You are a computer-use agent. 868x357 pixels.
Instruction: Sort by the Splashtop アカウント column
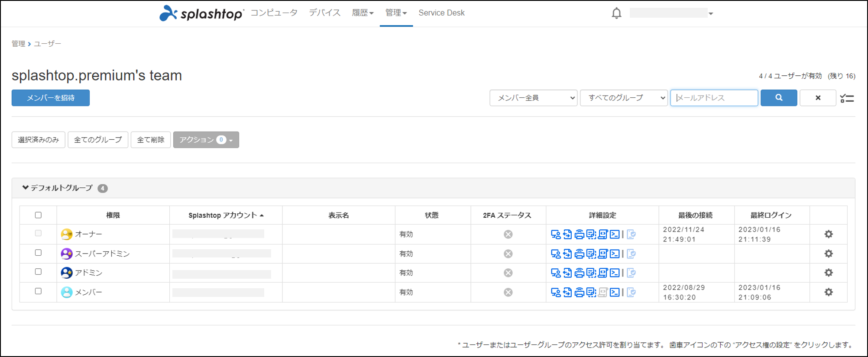226,215
